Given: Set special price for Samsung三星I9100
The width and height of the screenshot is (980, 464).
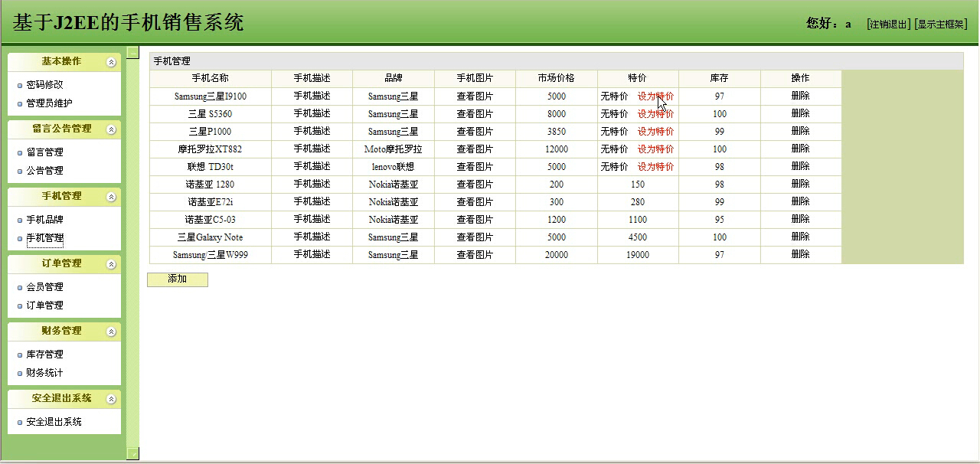Looking at the screenshot, I should (655, 96).
